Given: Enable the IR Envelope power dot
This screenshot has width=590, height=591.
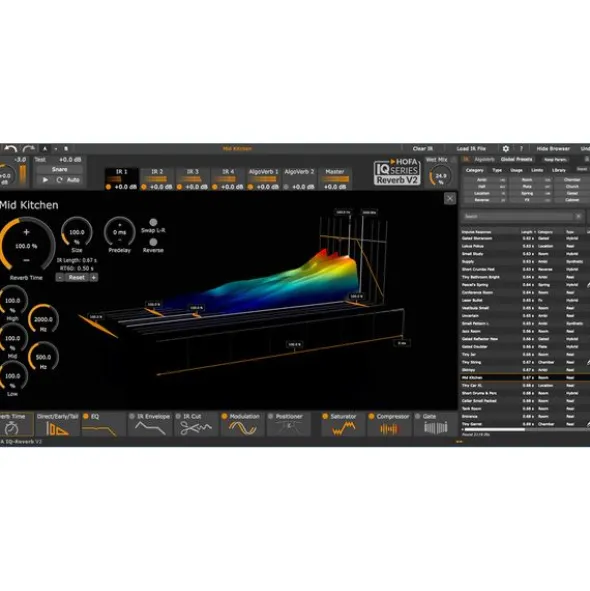Looking at the screenshot, I should 132,416.
